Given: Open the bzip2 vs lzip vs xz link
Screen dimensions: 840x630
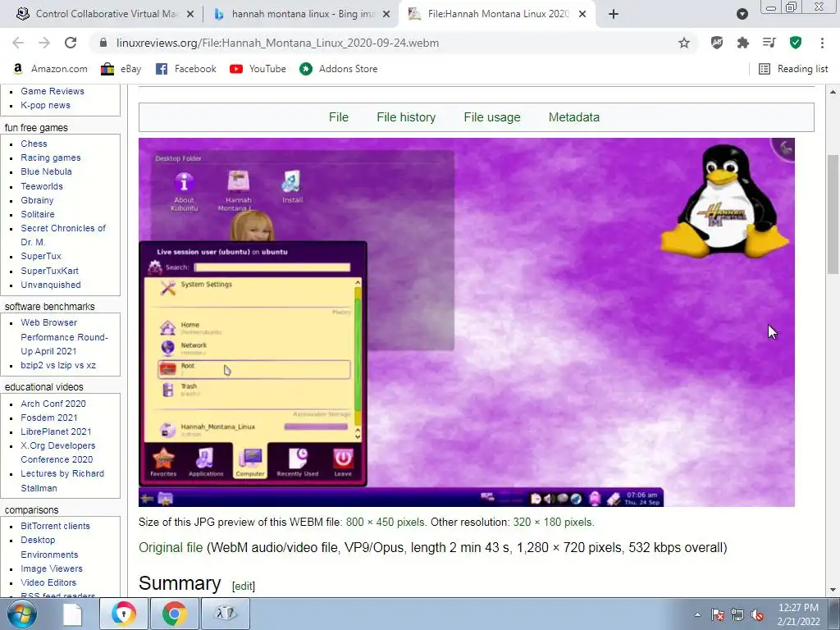Looking at the screenshot, I should click(x=58, y=365).
